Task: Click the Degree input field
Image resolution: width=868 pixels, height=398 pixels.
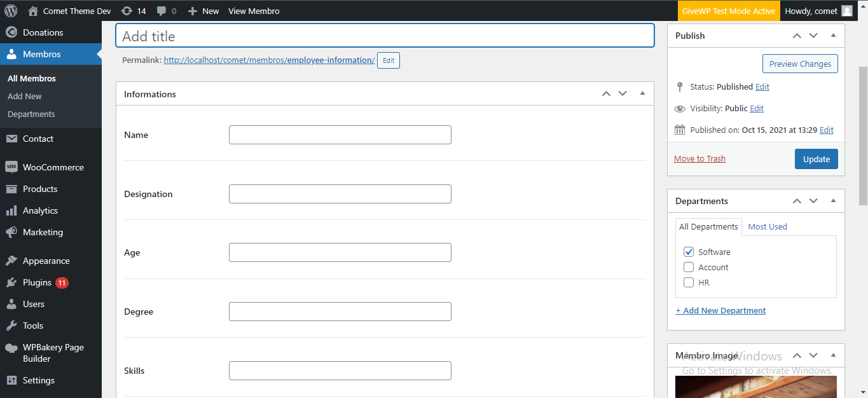Action: tap(340, 312)
